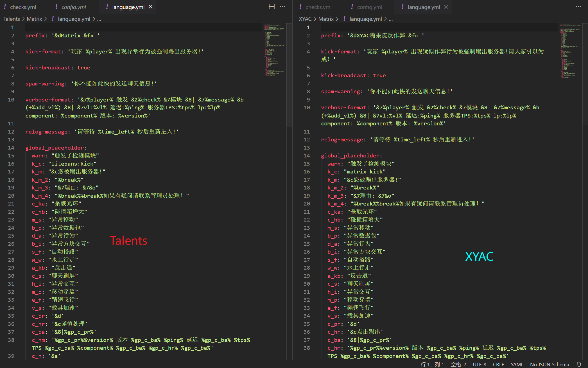This screenshot has width=588, height=368.
Task: Open left editor group more actions menu
Action: coord(282,7)
